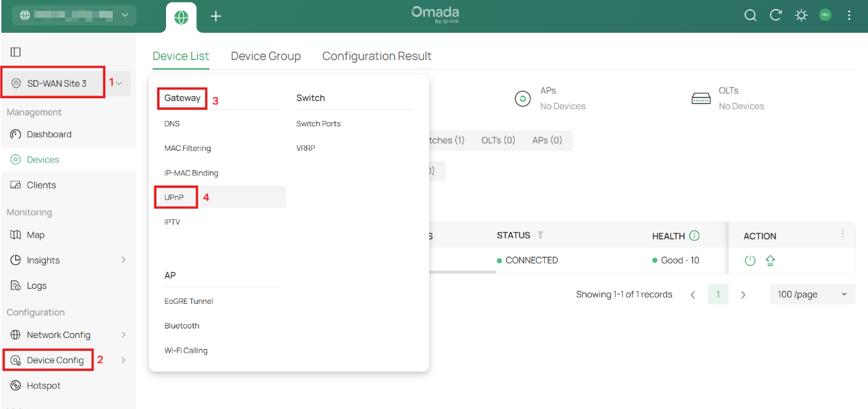Viewport: 868px width, 409px height.
Task: Select MAC Filtering under Gateway
Action: (x=188, y=148)
